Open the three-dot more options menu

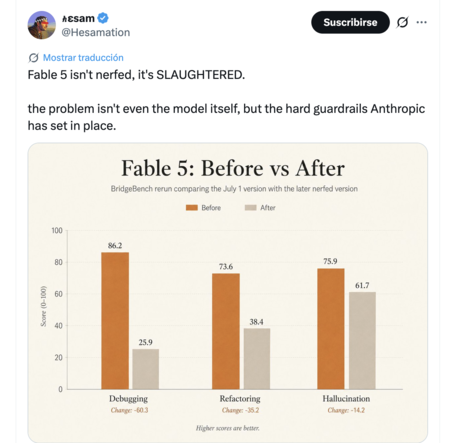(x=421, y=22)
